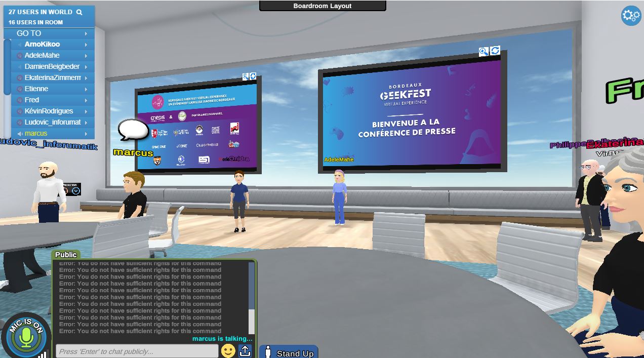Click the 27 USERS IN WORLD header
Screen dimensions: 644x358
coord(41,12)
